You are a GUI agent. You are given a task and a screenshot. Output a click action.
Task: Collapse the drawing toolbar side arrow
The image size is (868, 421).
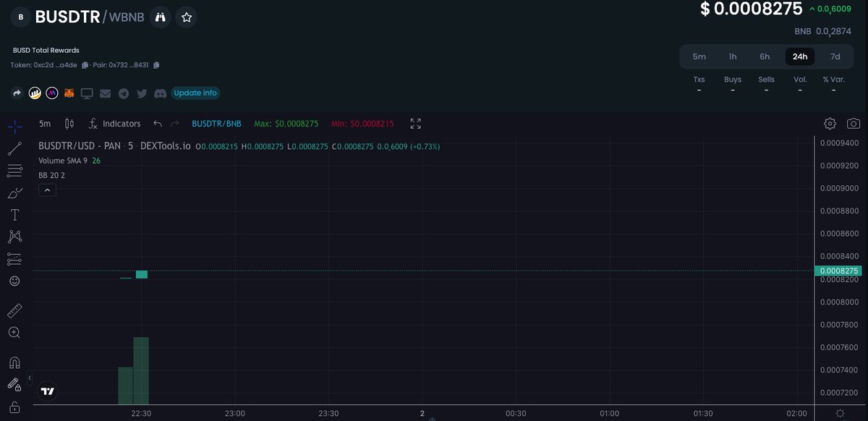tap(30, 378)
